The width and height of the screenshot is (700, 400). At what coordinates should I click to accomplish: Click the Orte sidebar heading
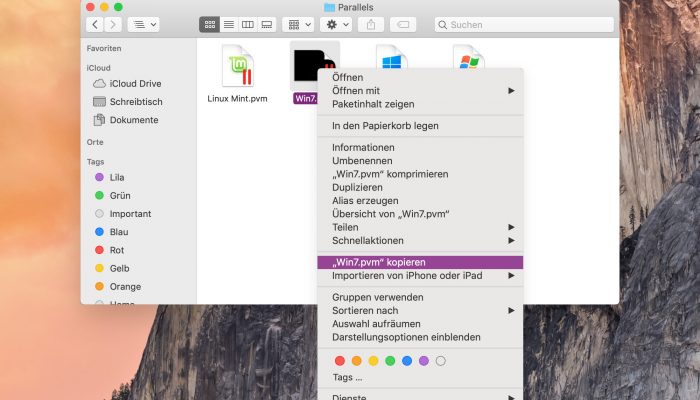pos(95,142)
